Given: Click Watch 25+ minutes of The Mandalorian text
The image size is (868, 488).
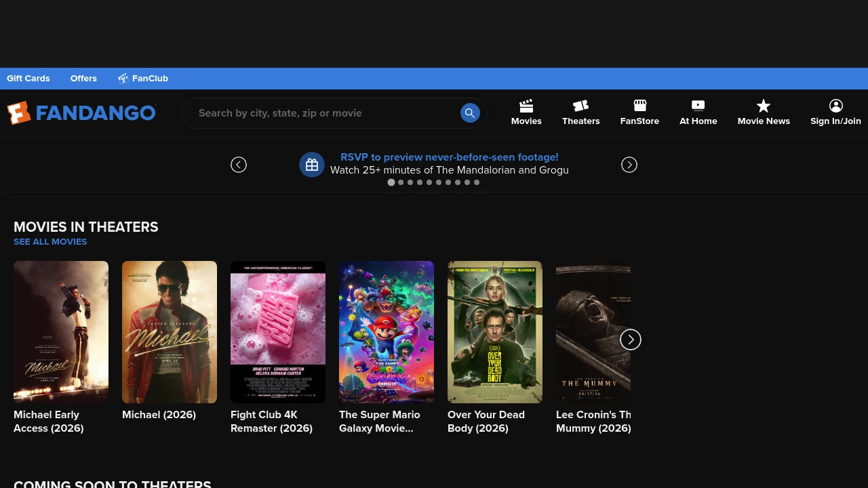Looking at the screenshot, I should click(x=450, y=170).
